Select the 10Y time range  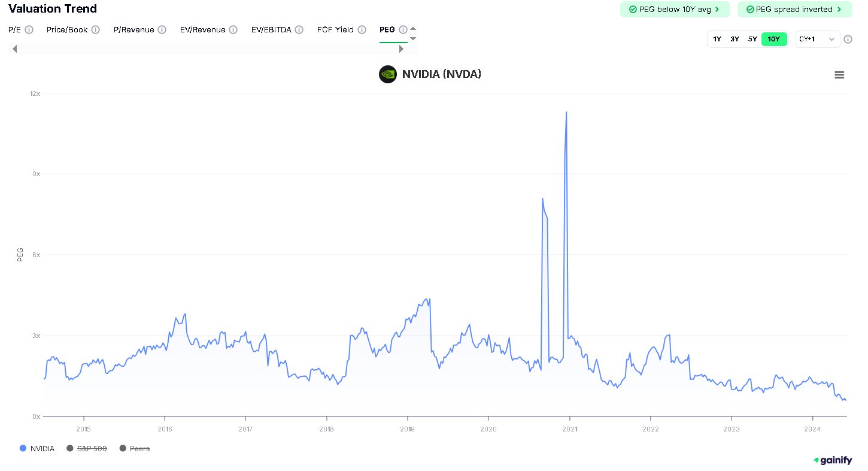point(774,40)
